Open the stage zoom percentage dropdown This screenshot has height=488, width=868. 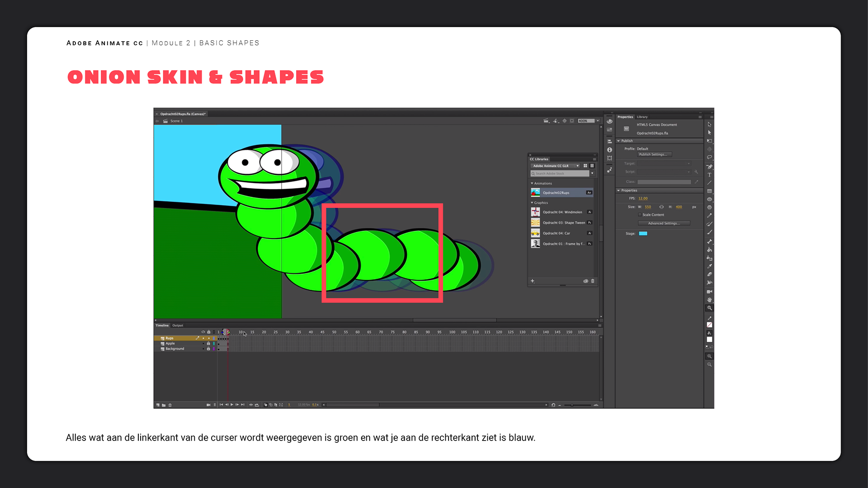coord(598,121)
